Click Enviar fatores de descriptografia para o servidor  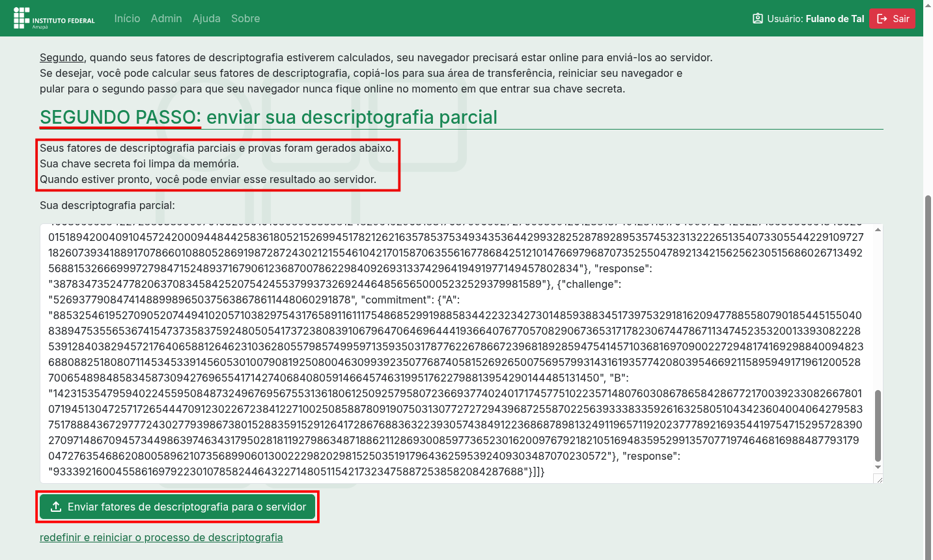click(x=177, y=507)
